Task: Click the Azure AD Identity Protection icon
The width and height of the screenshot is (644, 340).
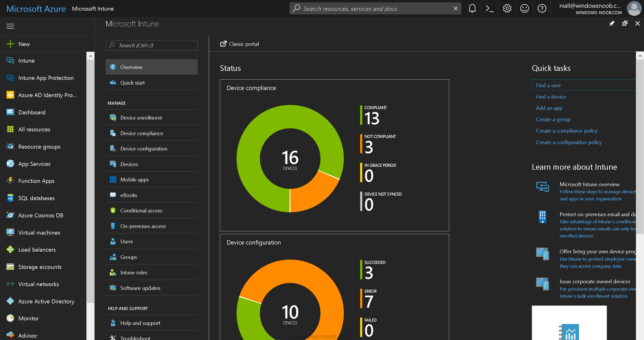Action: pos(10,95)
